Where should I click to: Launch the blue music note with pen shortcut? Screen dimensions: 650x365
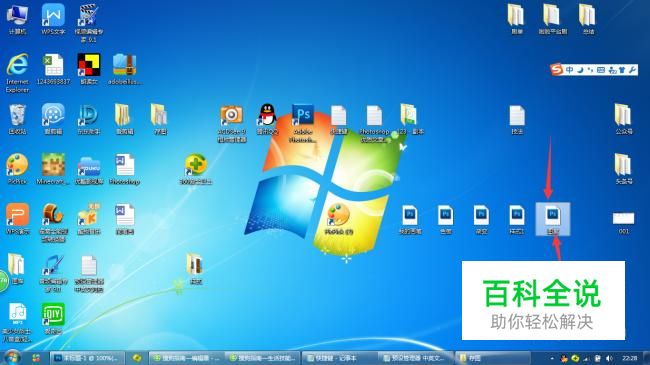coord(53,273)
